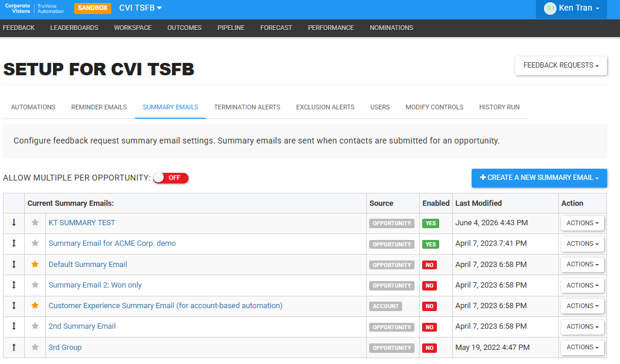This screenshot has width=620, height=364.
Task: Click the orange SANDBOX badge
Action: coord(92,8)
